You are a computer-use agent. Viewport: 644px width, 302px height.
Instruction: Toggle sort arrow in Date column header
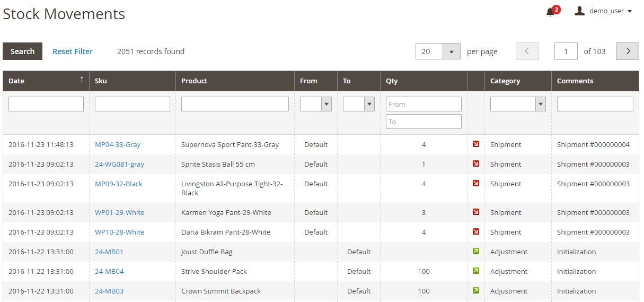[x=82, y=80]
